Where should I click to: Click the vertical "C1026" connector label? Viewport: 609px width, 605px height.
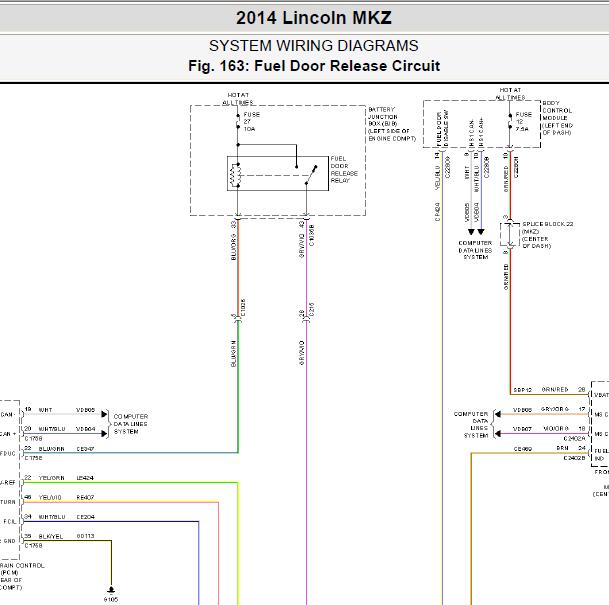243,307
